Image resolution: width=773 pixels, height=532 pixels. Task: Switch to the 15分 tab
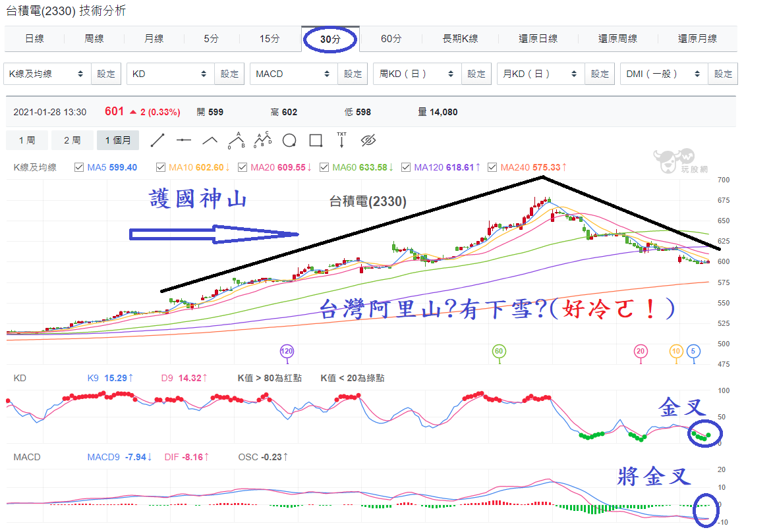pos(270,38)
